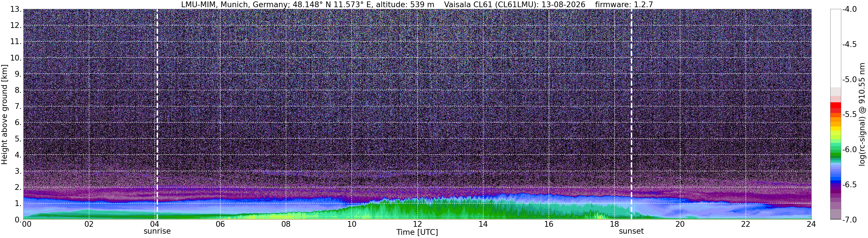Click the y-axis tick label '6.'
This screenshot has height=238, width=868.
pos(18,122)
